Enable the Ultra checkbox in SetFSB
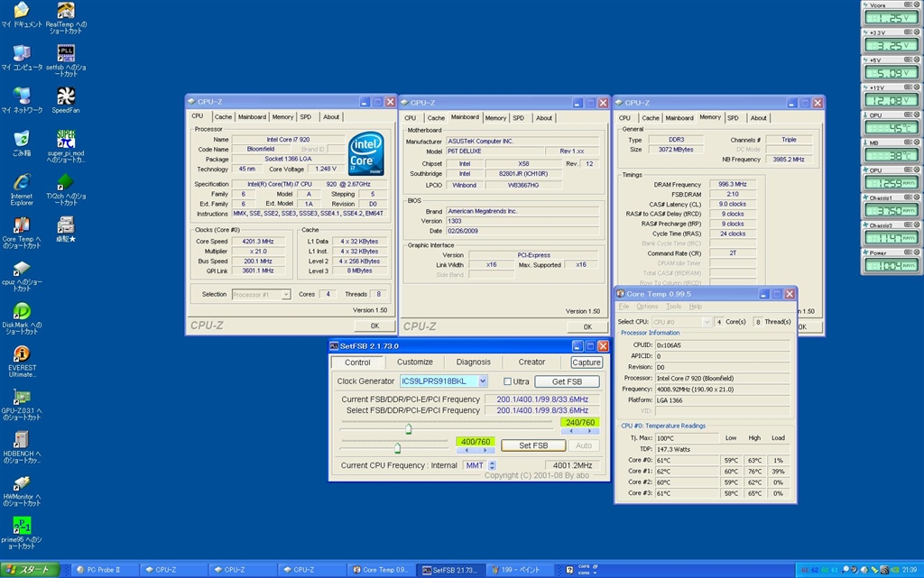Viewport: 924px width, 578px height. [507, 381]
